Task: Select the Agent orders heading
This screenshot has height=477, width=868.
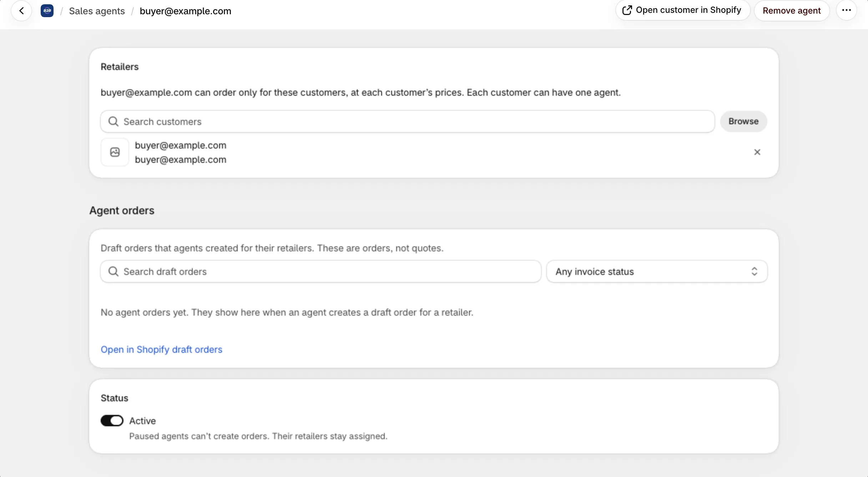Action: (122, 211)
